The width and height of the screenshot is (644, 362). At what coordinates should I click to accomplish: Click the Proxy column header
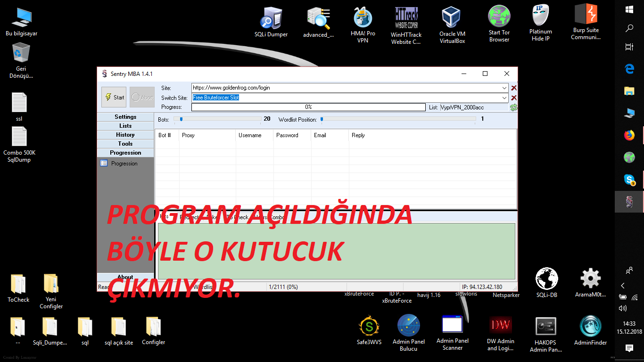pyautogui.click(x=207, y=135)
